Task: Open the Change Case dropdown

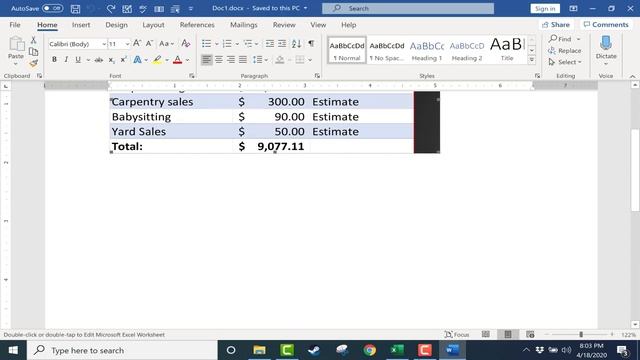Action: tap(166, 43)
